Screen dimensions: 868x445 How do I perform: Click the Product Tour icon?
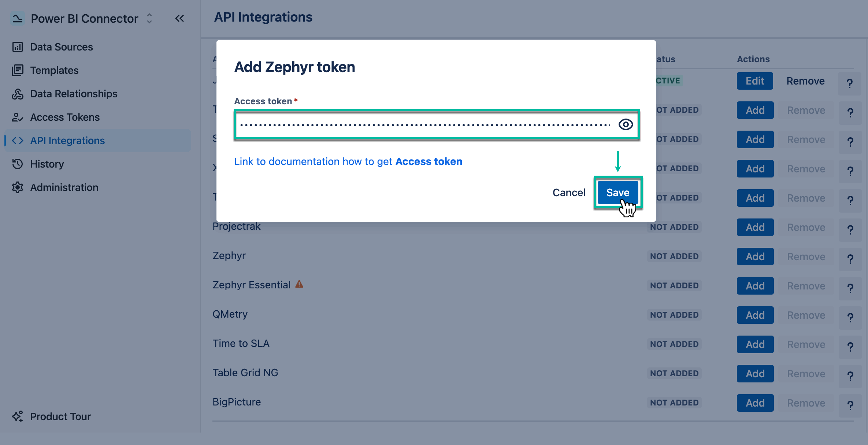(x=17, y=416)
